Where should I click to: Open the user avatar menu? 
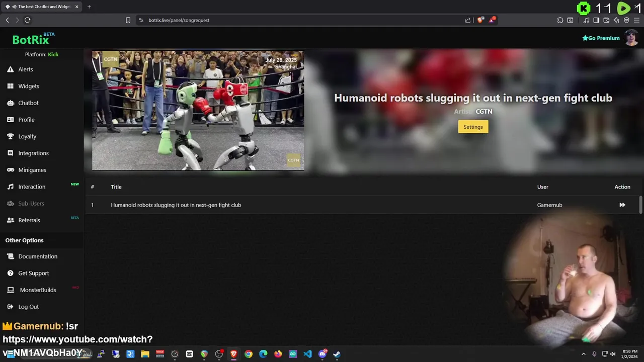[x=631, y=38]
